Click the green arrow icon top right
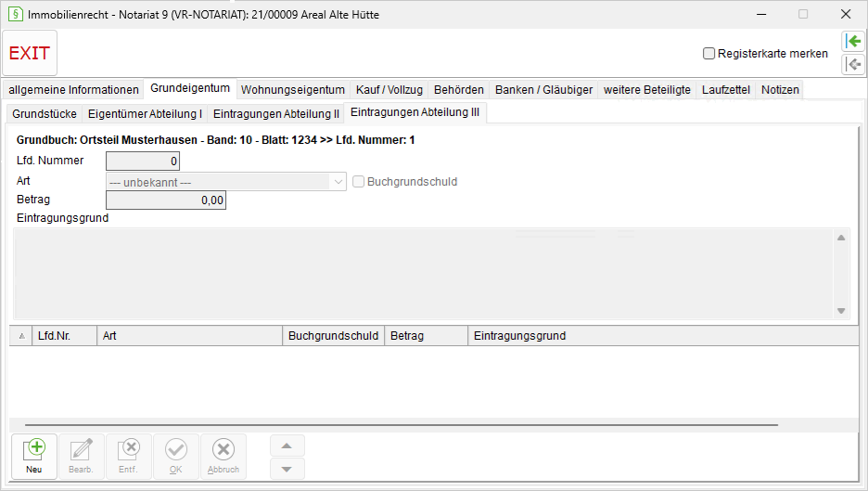The width and height of the screenshot is (868, 491). point(853,41)
